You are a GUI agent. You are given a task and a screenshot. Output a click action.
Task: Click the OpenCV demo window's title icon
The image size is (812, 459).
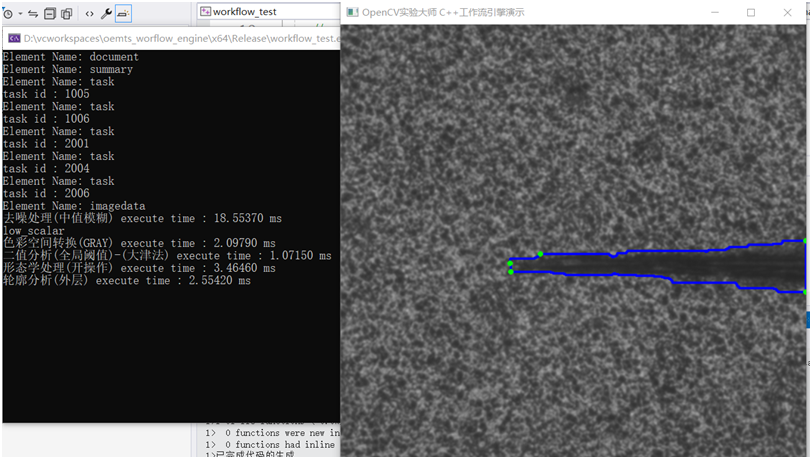(353, 12)
